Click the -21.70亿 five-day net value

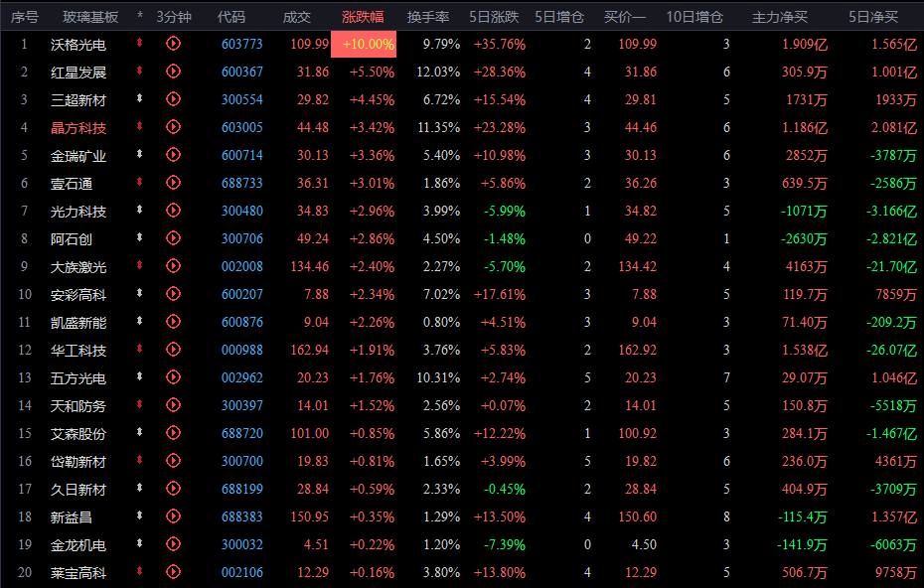coord(891,266)
